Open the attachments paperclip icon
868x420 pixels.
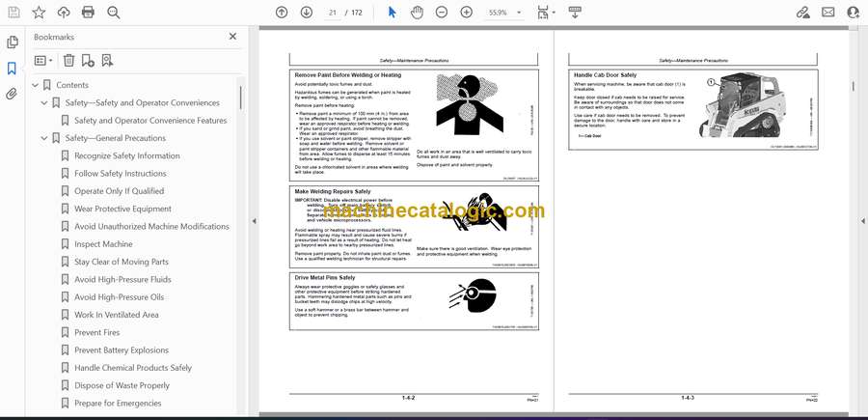point(12,94)
